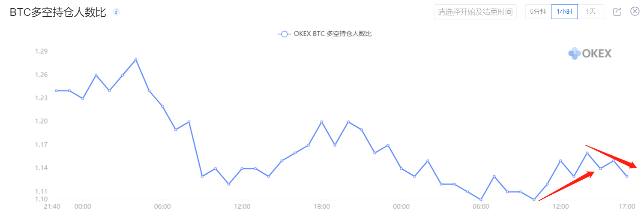The image size is (644, 217).
Task: Close the chart with the X circle icon
Action: [x=635, y=12]
